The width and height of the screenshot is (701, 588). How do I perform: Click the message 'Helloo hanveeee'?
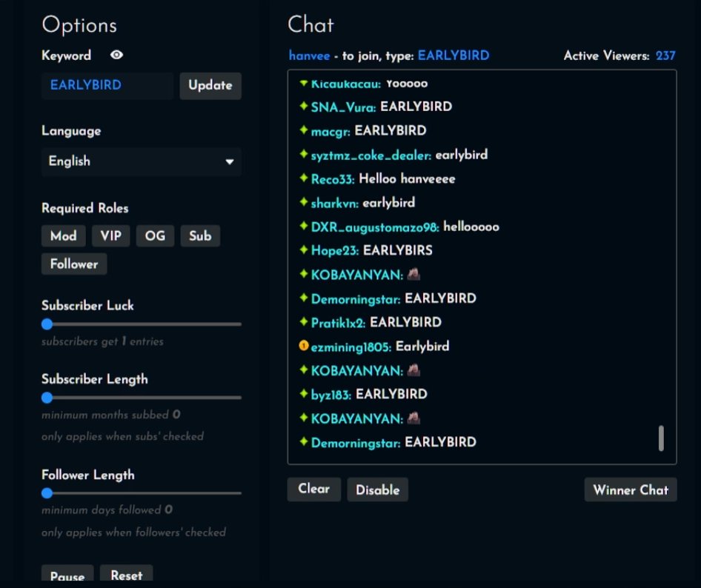[407, 178]
